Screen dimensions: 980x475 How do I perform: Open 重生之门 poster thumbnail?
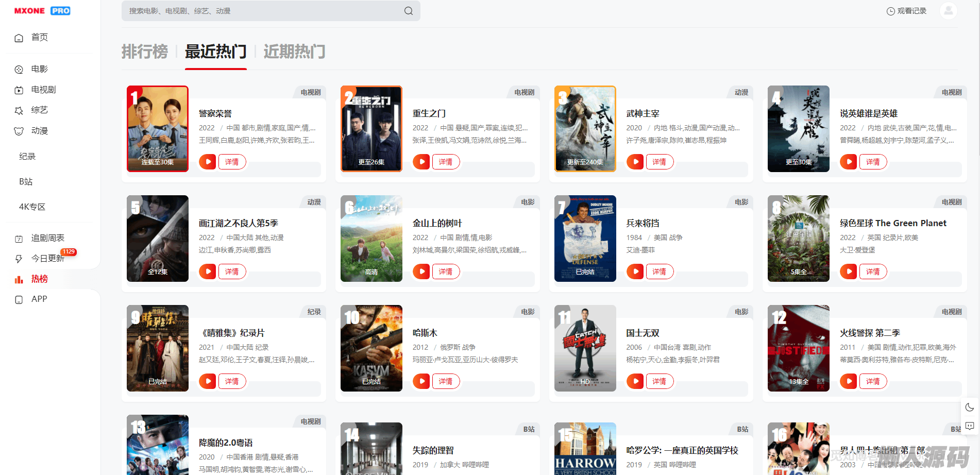(x=371, y=129)
